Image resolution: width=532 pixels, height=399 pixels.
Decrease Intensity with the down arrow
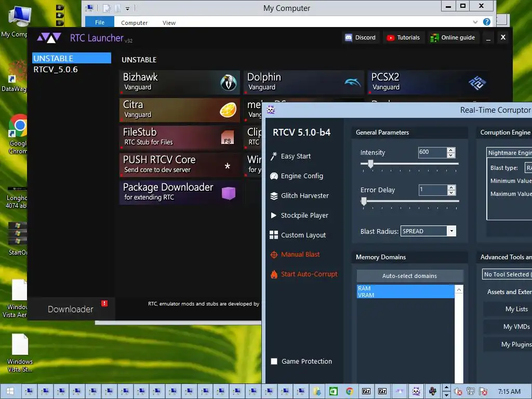[450, 155]
